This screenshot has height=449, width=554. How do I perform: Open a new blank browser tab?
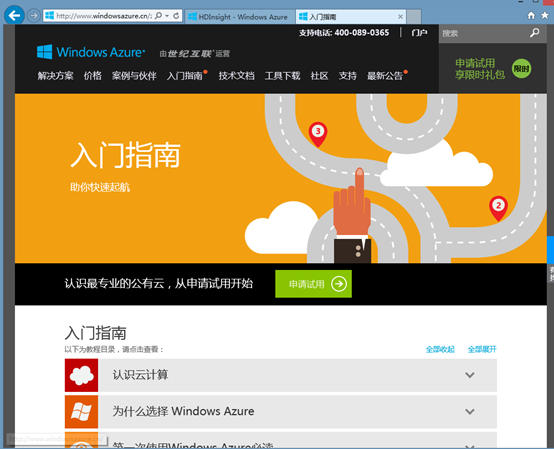coord(414,17)
